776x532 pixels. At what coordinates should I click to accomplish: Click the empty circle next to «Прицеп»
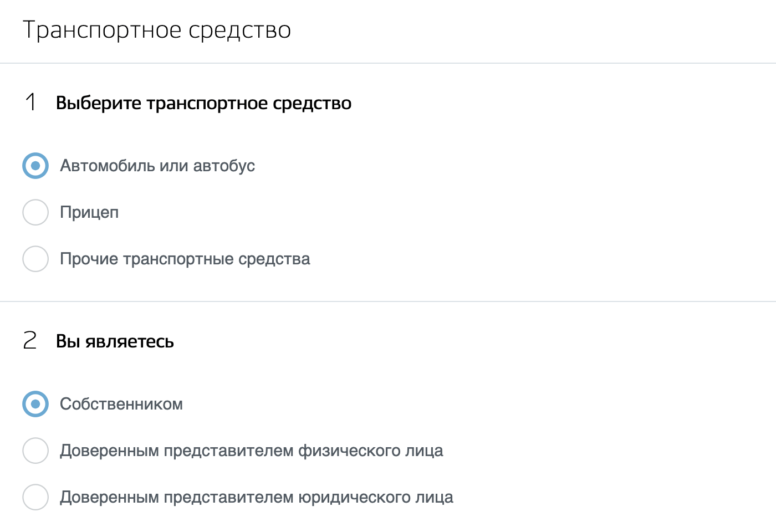35,212
